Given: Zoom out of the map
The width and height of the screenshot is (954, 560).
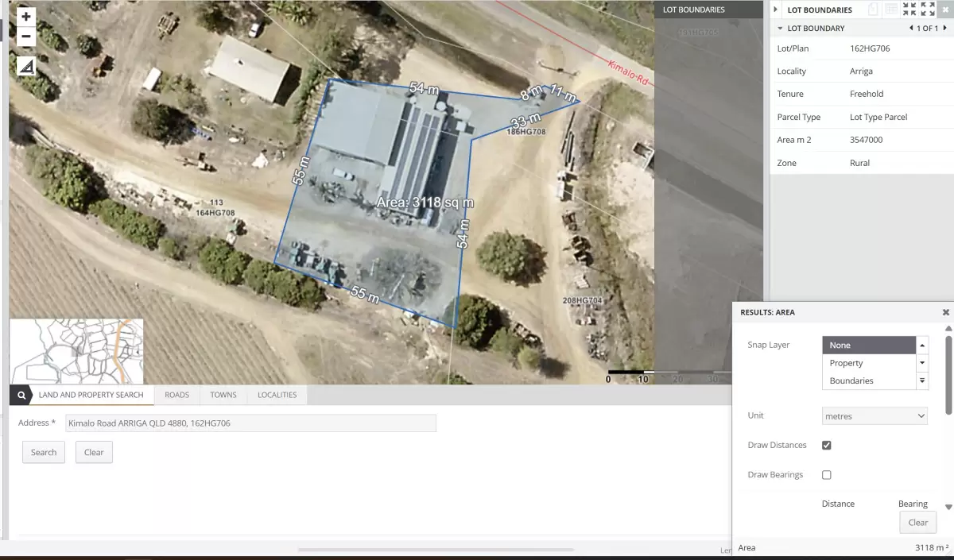Looking at the screenshot, I should (x=26, y=37).
